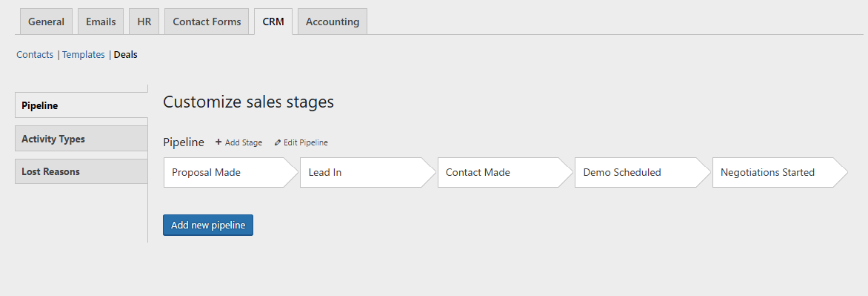
Task: Select Pipeline in the side menu
Action: [x=81, y=105]
